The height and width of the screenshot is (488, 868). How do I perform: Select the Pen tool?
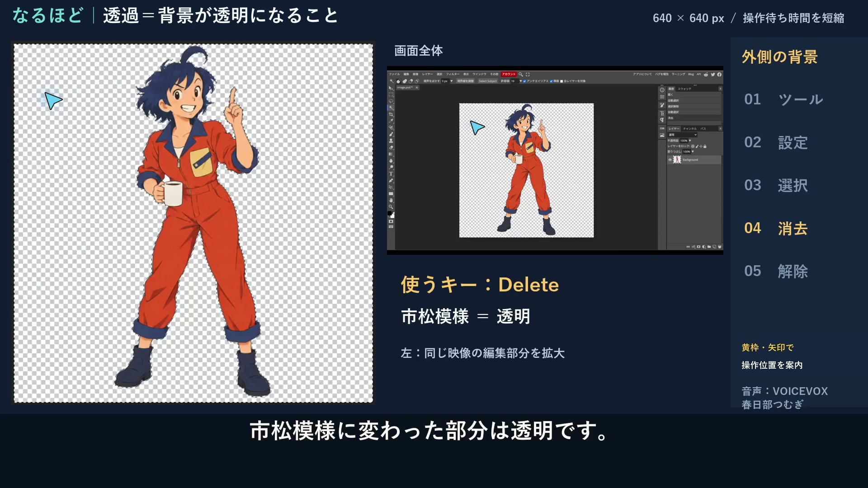pos(391,180)
